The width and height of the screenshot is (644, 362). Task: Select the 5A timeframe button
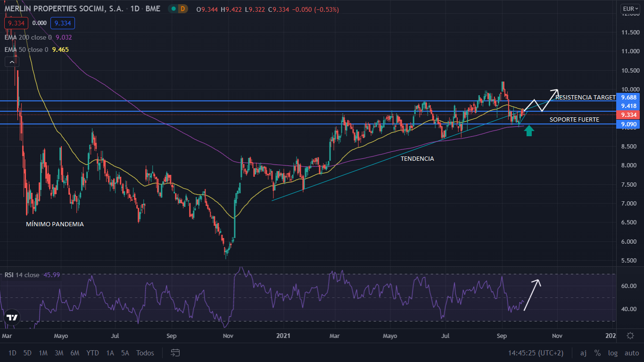(124, 353)
